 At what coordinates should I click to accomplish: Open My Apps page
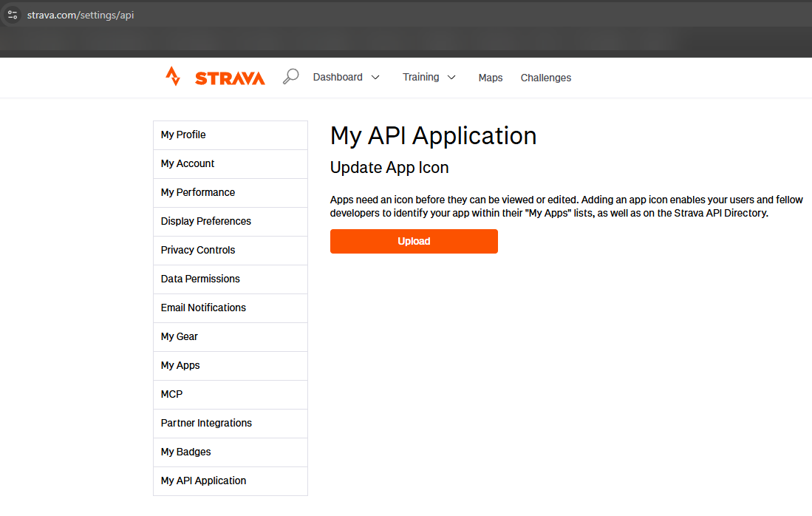point(231,366)
